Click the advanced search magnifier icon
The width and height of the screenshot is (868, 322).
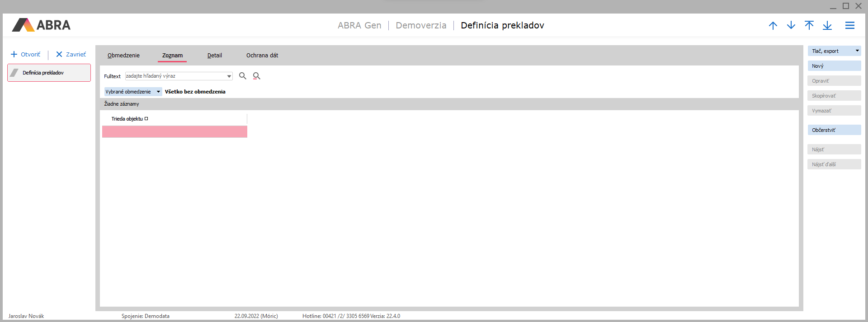pyautogui.click(x=256, y=76)
